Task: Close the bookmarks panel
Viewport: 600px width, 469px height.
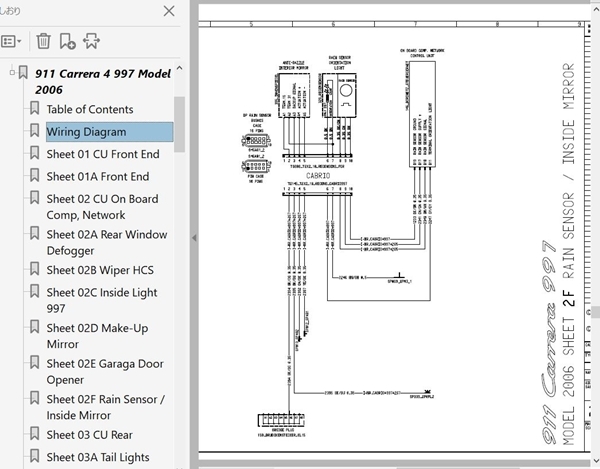Action: (169, 11)
